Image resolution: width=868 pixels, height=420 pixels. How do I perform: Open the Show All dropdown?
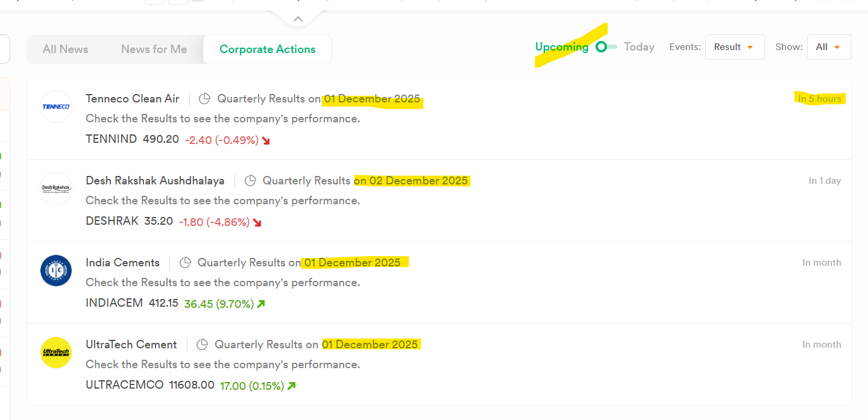(828, 47)
